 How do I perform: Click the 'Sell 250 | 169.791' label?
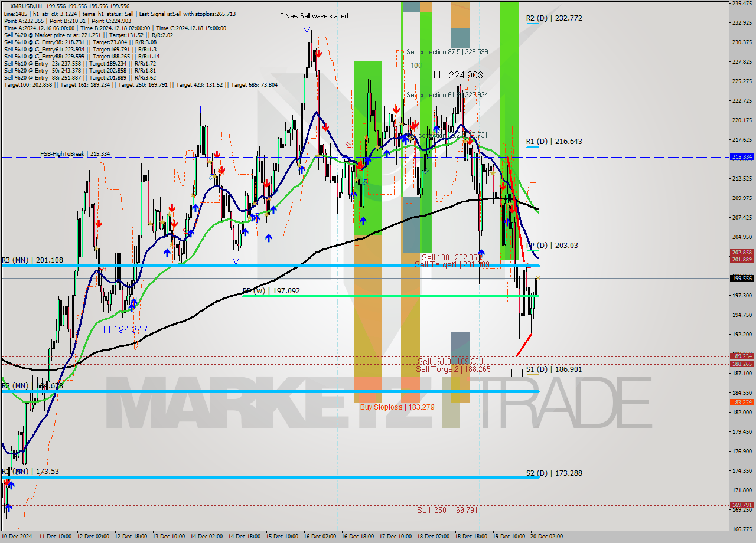click(x=447, y=511)
